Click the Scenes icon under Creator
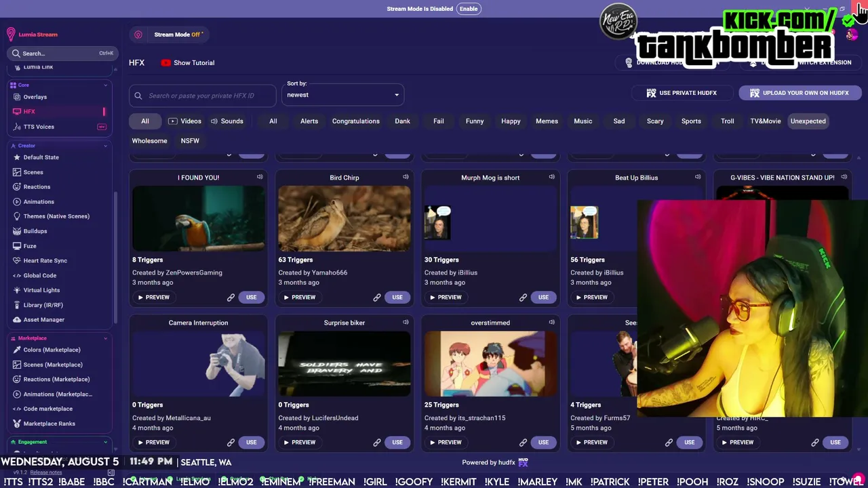The height and width of the screenshot is (488, 868). pos(17,172)
